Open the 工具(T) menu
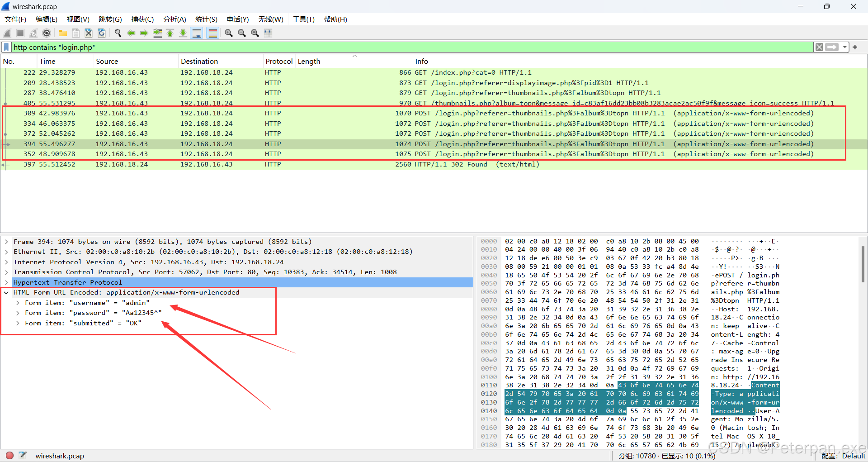The image size is (868, 462). (x=303, y=19)
